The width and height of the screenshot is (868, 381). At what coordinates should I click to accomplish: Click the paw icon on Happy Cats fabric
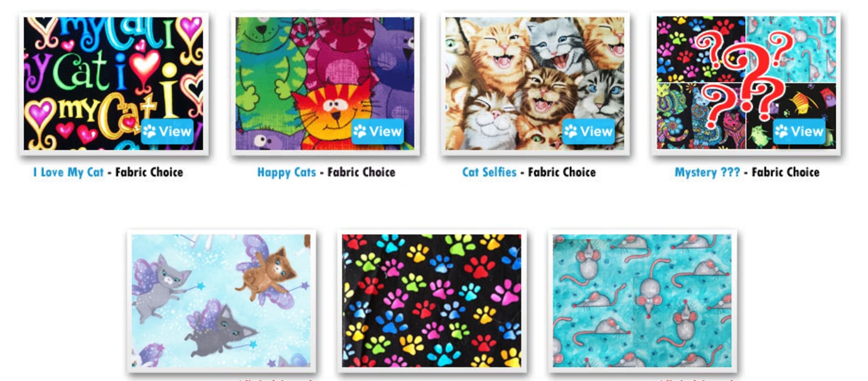coord(360,132)
